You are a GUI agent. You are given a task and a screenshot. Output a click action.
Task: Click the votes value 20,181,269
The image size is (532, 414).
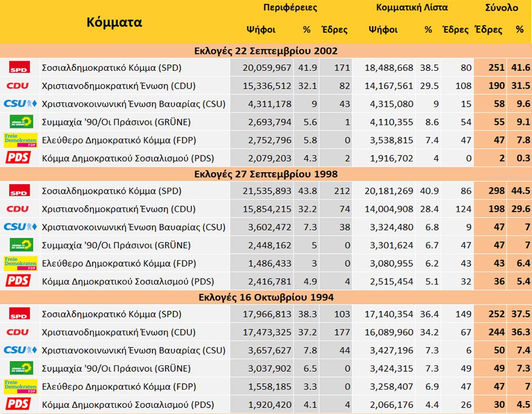tap(389, 191)
